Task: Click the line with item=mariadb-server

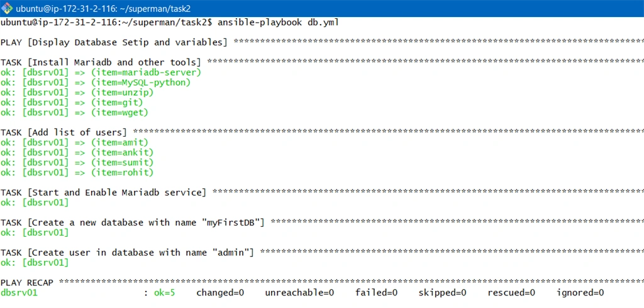Action: coord(101,73)
